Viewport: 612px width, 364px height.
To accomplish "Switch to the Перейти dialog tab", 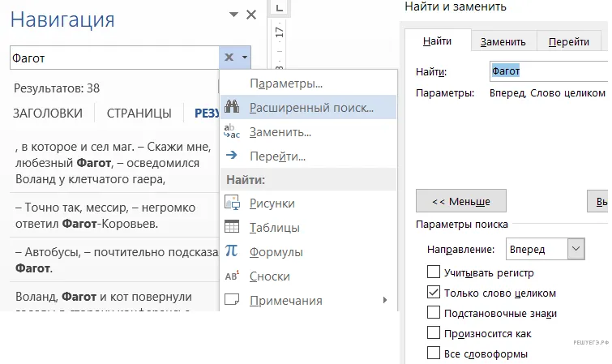I will pyautogui.click(x=569, y=41).
